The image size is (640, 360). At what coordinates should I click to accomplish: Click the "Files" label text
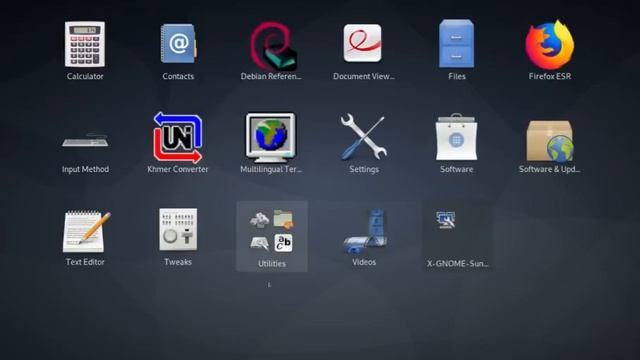click(x=457, y=76)
